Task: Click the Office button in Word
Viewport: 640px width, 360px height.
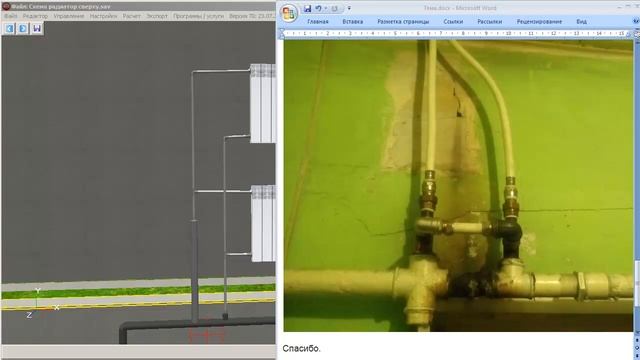Action: click(x=289, y=13)
